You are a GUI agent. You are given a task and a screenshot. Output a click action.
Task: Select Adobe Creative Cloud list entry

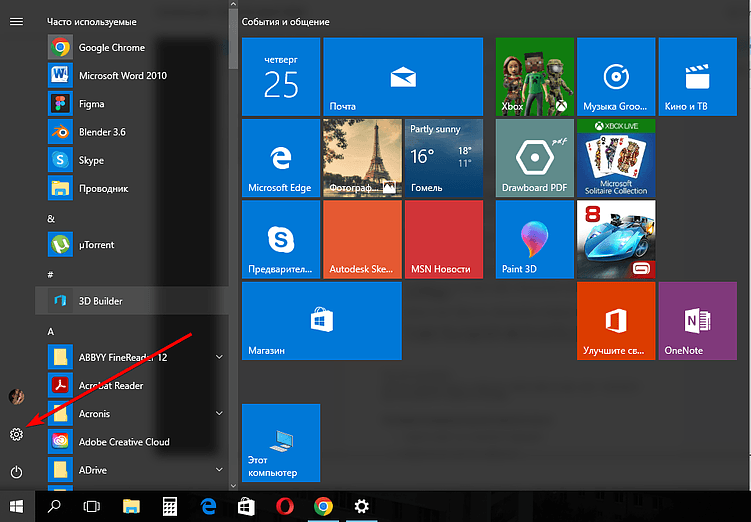(x=124, y=441)
